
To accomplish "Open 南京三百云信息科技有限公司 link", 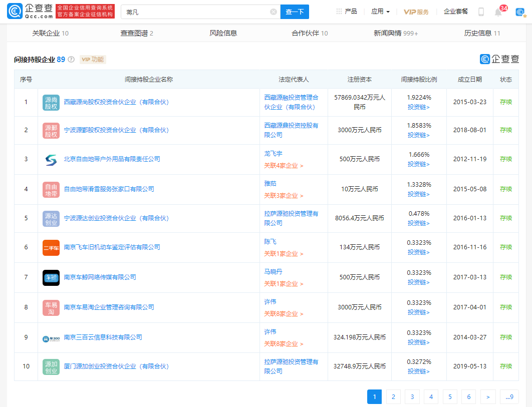I will pyautogui.click(x=103, y=337).
